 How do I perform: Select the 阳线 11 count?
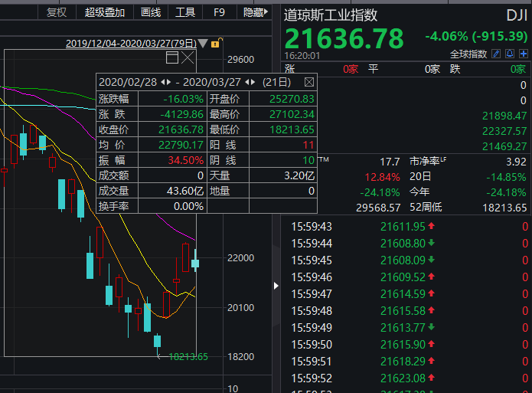pyautogui.click(x=308, y=146)
